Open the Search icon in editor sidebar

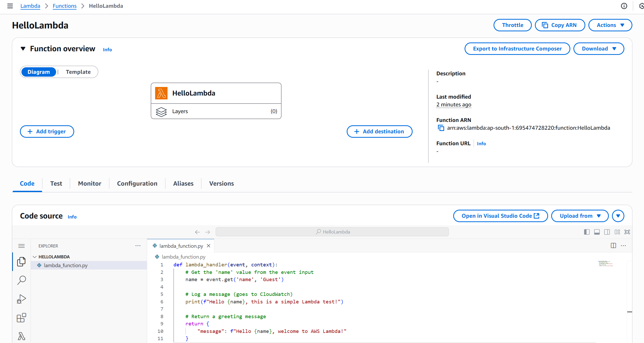[x=21, y=280]
